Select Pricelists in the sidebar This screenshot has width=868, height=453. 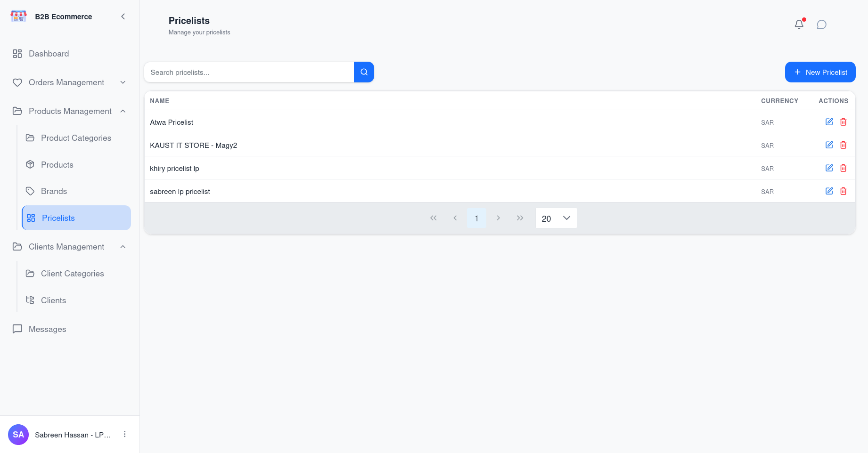76,218
